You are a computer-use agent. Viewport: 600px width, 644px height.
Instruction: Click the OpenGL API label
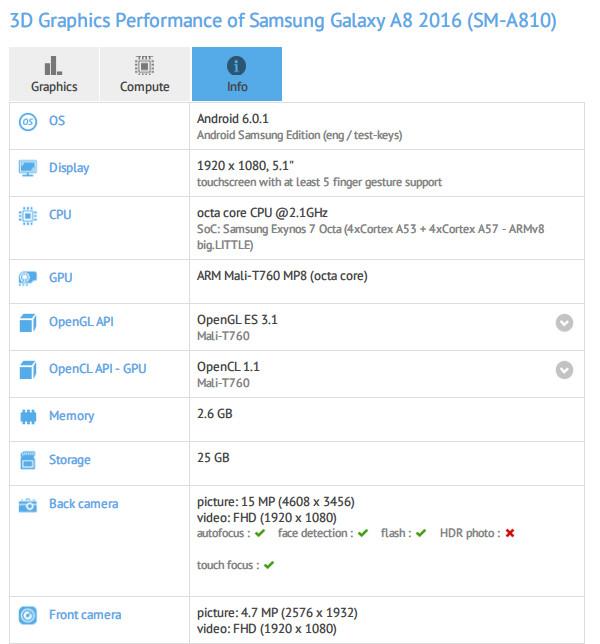(81, 322)
